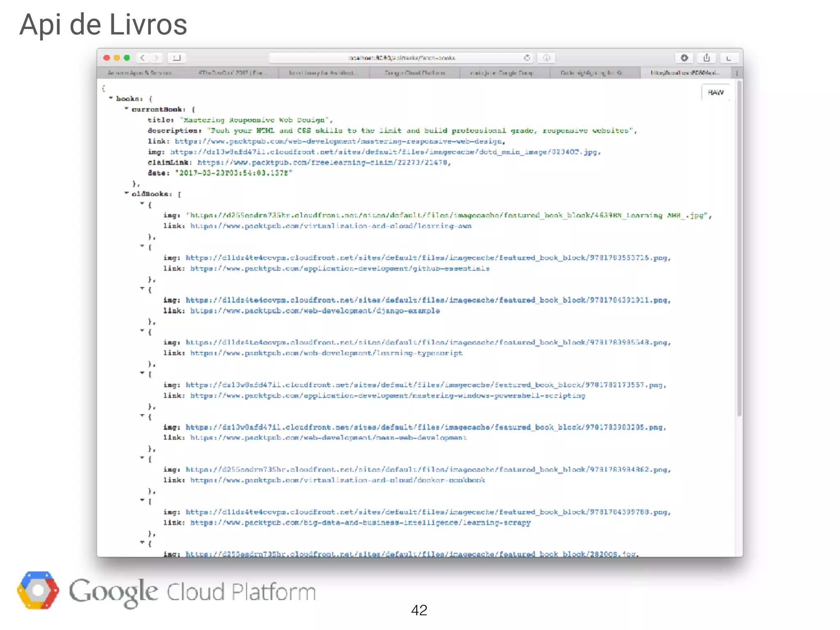Click the localhost address bar

pos(402,58)
